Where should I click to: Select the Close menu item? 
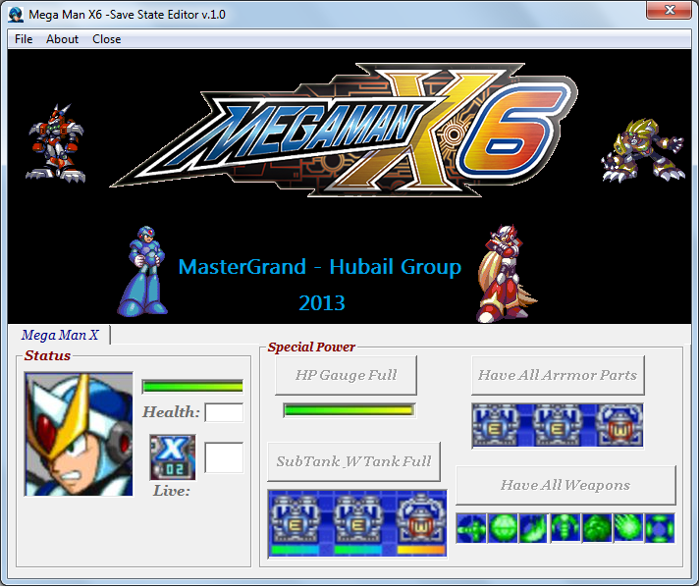pyautogui.click(x=106, y=39)
